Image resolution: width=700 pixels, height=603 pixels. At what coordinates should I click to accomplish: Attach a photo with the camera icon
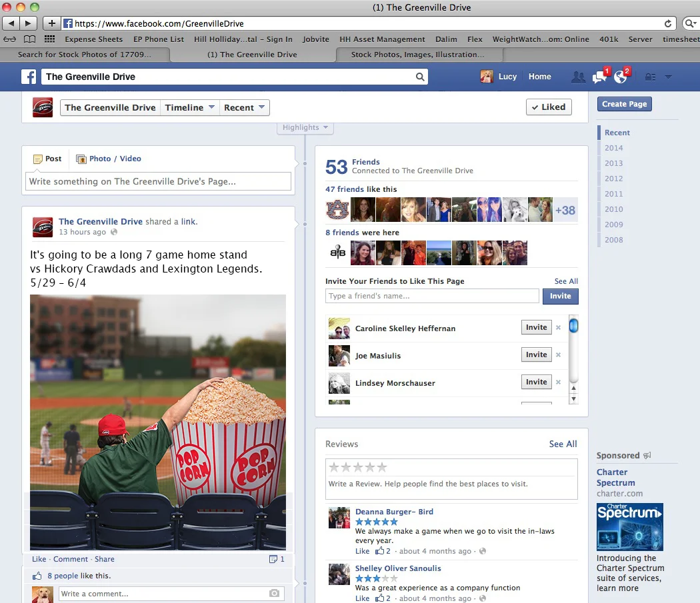click(x=274, y=593)
